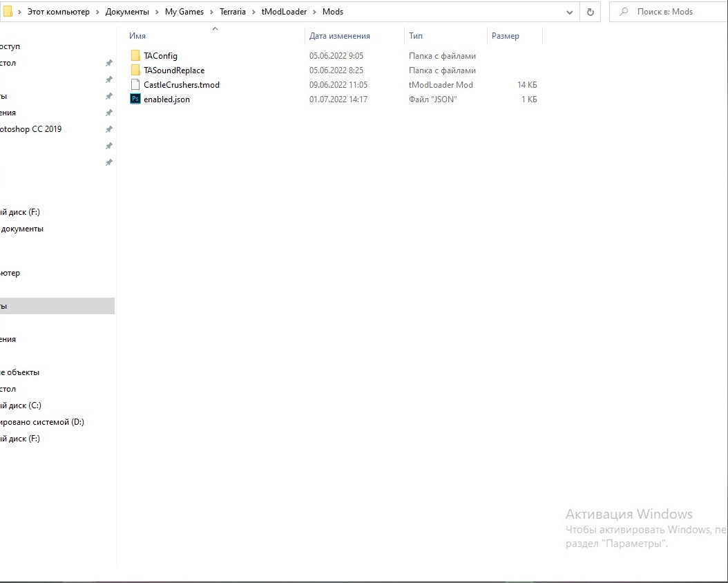This screenshot has height=583, width=728.
Task: Click the 1 КБ size cell
Action: pyautogui.click(x=529, y=99)
